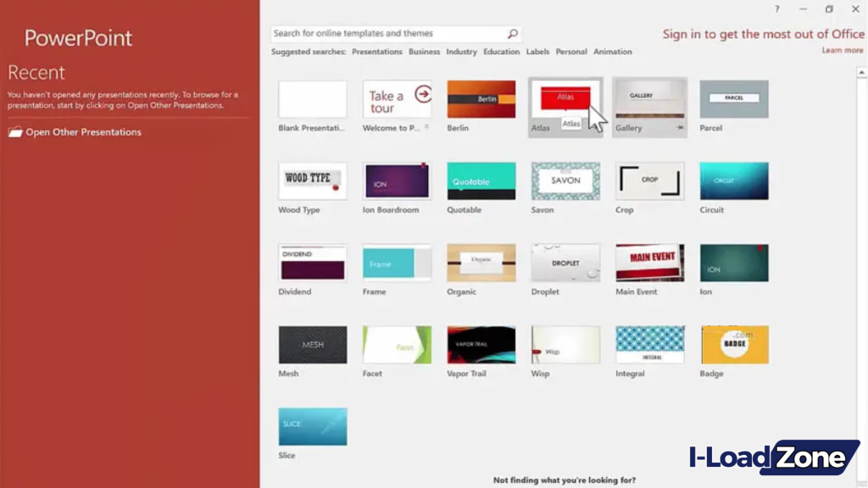Select the Badge template
The height and width of the screenshot is (488, 868).
click(x=732, y=343)
